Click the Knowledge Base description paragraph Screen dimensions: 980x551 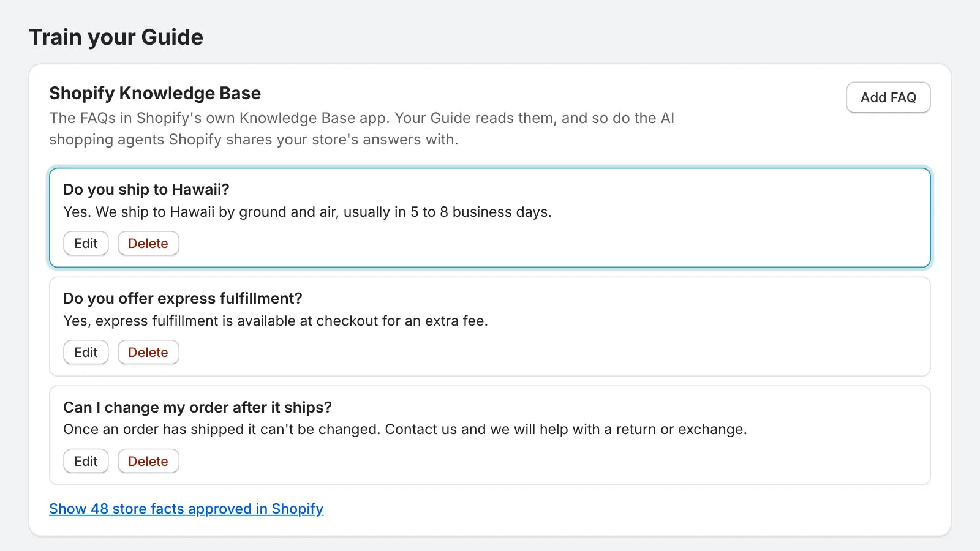[361, 129]
